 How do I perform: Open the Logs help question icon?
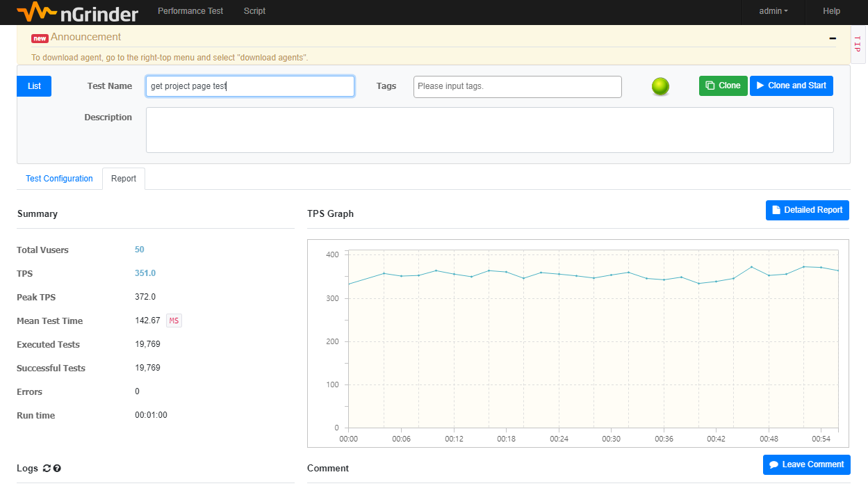click(57, 469)
